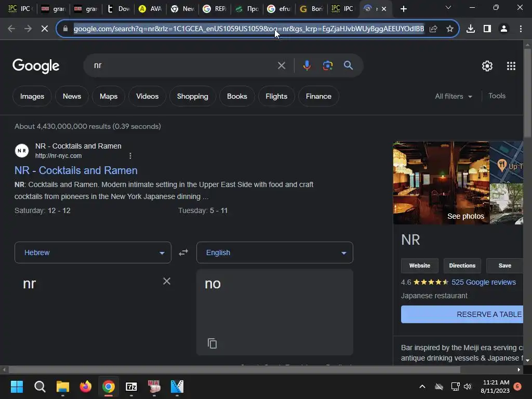The image size is (532, 399).
Task: Filter results by Maps
Action: 109,96
